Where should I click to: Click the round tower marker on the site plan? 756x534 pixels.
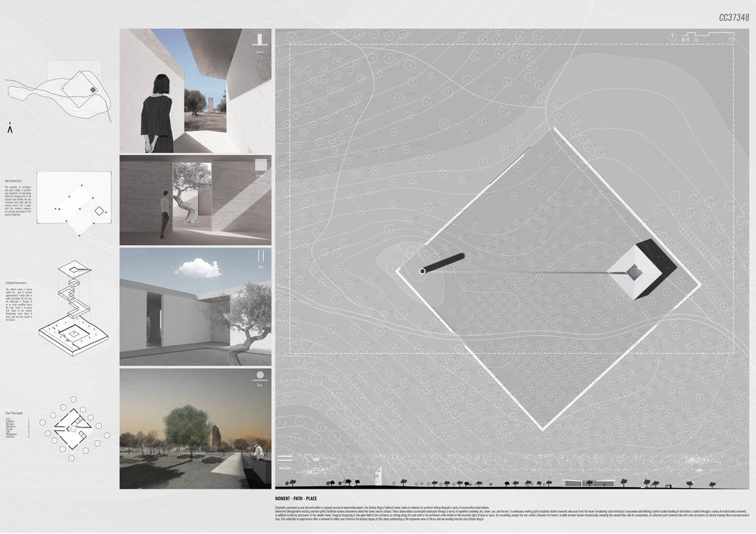pyautogui.click(x=422, y=271)
